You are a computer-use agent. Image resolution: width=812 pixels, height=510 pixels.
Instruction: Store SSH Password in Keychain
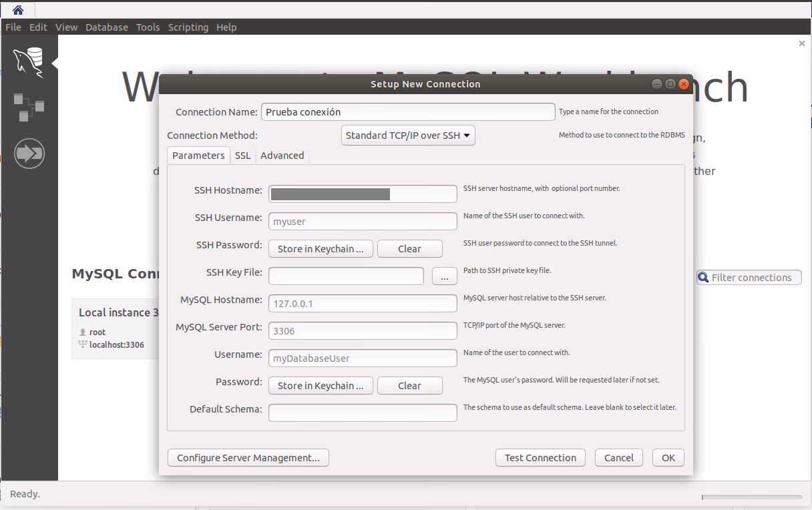[321, 249]
